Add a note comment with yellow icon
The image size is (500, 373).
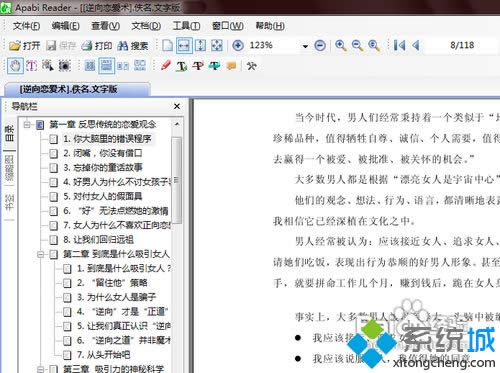tap(231, 66)
